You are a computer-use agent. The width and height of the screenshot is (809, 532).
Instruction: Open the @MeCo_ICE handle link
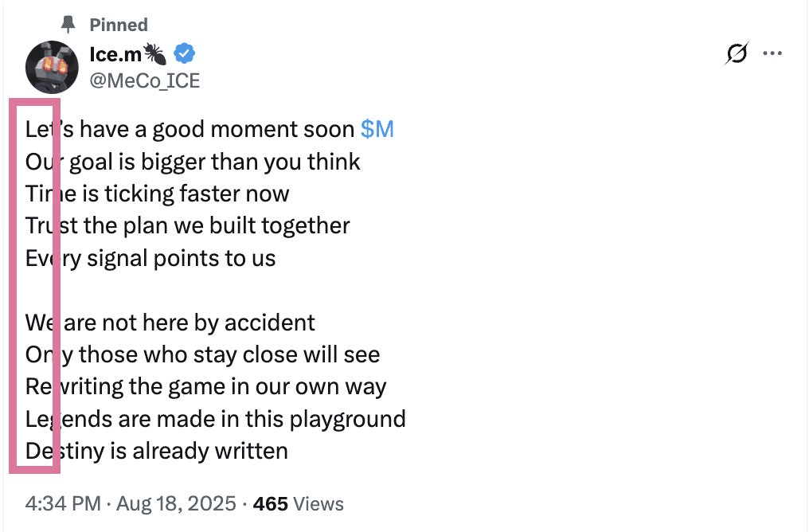click(x=144, y=81)
